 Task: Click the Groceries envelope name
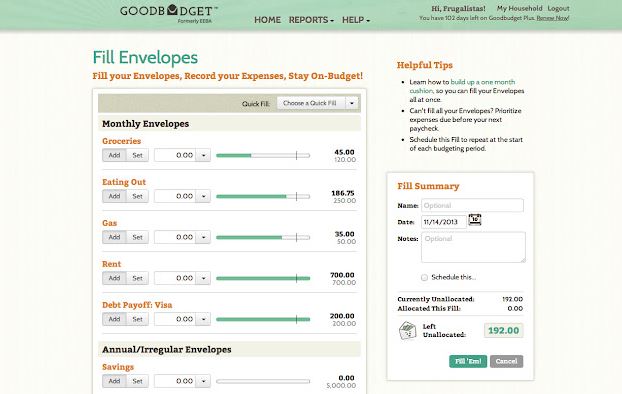(x=121, y=141)
